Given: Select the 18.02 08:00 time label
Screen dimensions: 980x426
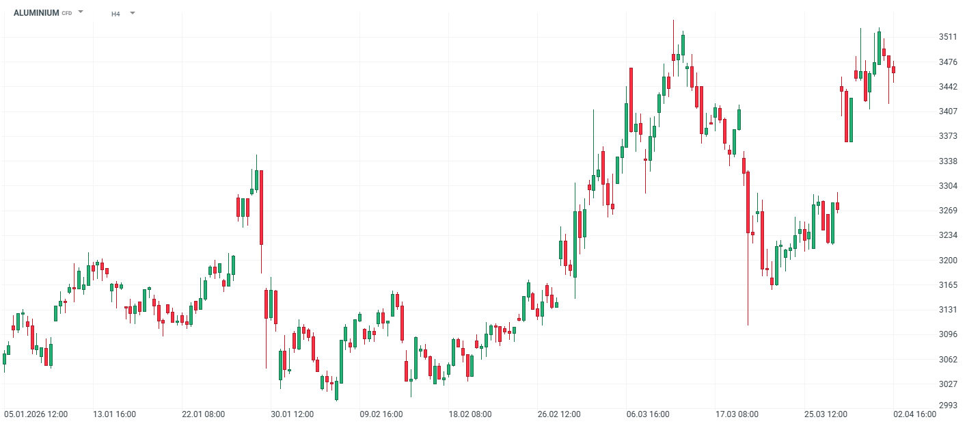Looking at the screenshot, I should click(x=469, y=414).
